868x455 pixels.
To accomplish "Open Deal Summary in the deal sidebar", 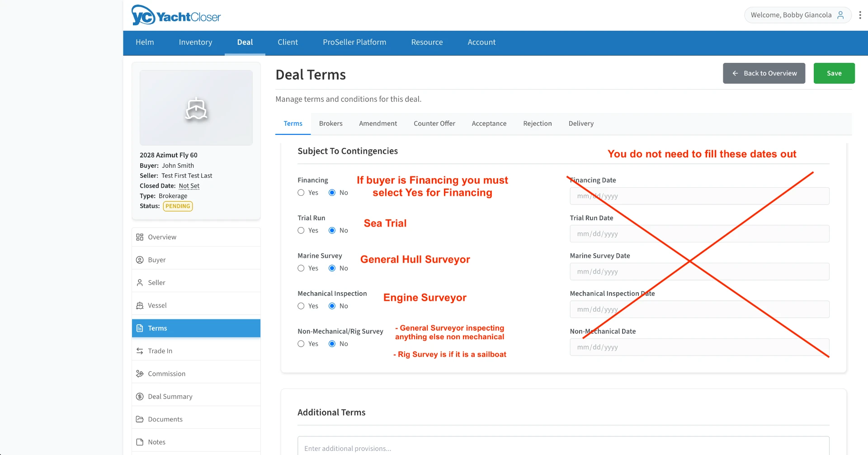I will 196,397.
